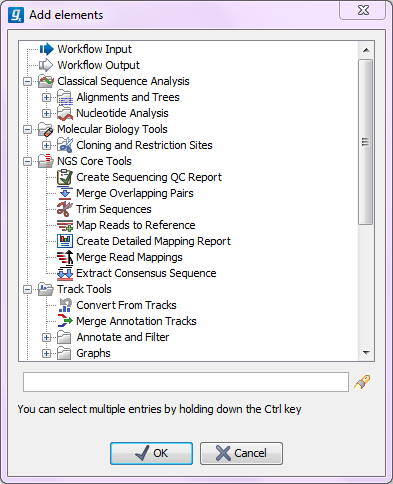
Task: Select 'Cloning and Restriction Sites' label
Action: [x=144, y=145]
